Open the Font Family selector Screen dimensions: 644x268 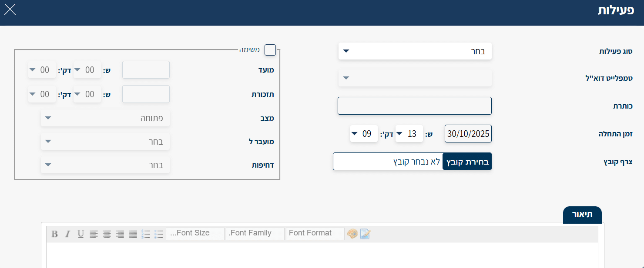[255, 233]
